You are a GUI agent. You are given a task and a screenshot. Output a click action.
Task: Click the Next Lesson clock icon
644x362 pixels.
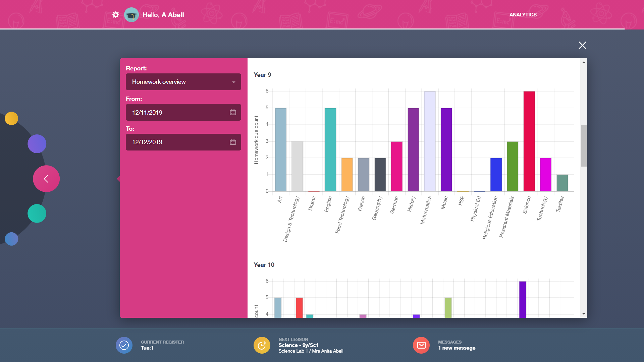point(262,345)
